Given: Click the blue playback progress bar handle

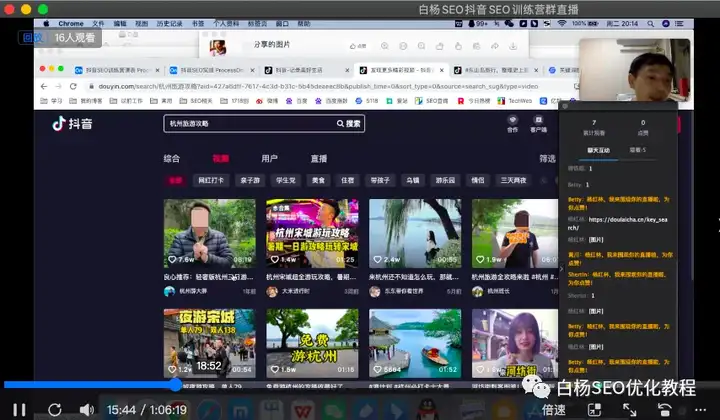Looking at the screenshot, I should pos(176,385).
